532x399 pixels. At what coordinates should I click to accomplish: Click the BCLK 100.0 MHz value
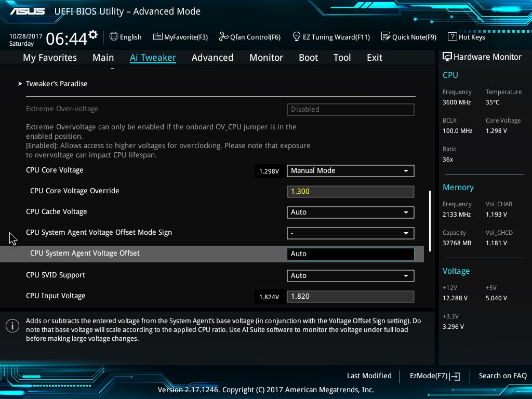(x=457, y=130)
